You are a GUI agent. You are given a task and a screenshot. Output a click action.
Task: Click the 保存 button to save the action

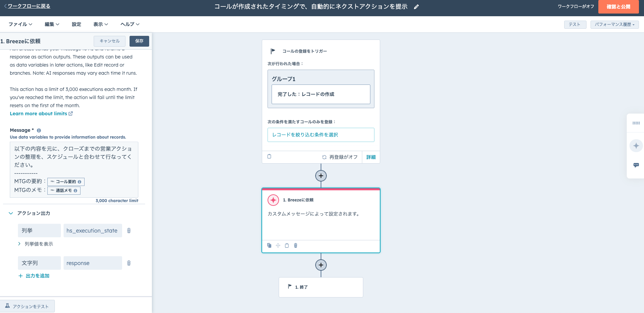point(139,41)
